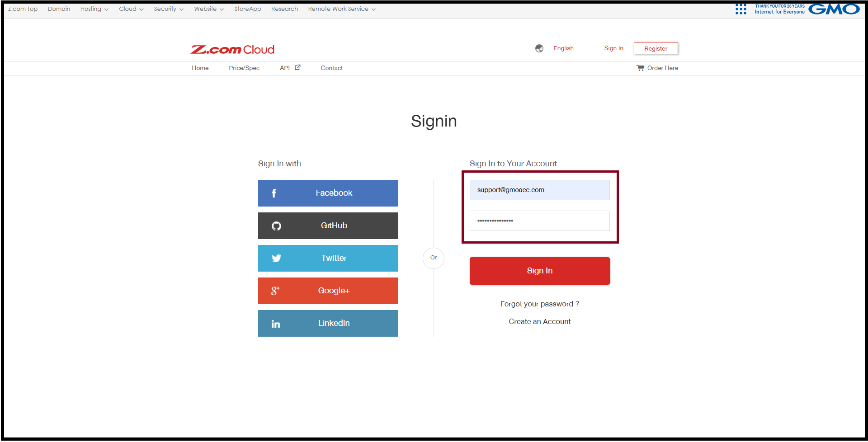Click the globe language icon
This screenshot has width=868, height=442.
(x=539, y=48)
